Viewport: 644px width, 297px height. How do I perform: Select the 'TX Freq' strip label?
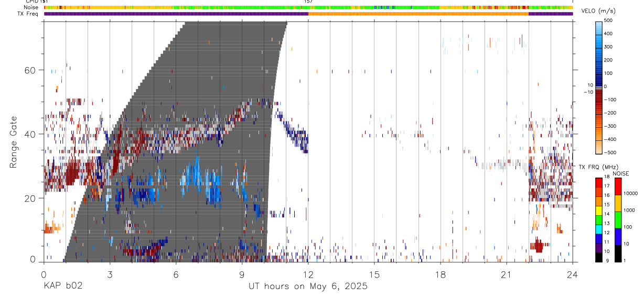[x=28, y=14]
